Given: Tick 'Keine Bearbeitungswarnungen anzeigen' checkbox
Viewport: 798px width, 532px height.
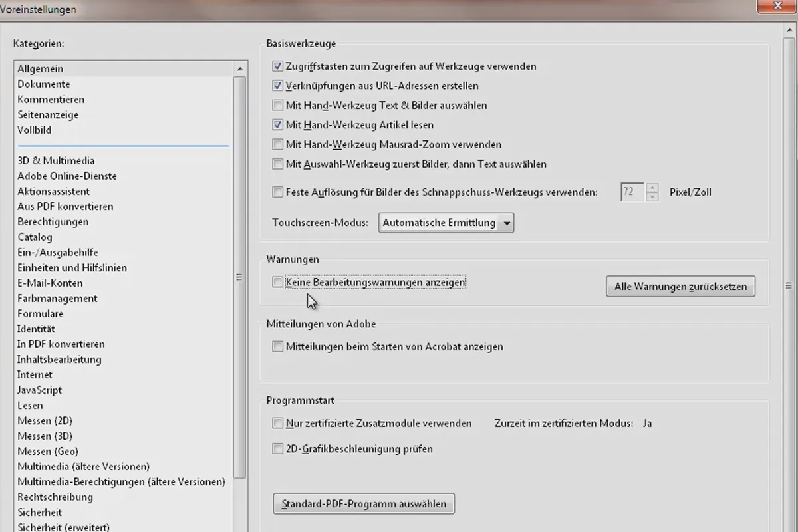Looking at the screenshot, I should pos(277,282).
